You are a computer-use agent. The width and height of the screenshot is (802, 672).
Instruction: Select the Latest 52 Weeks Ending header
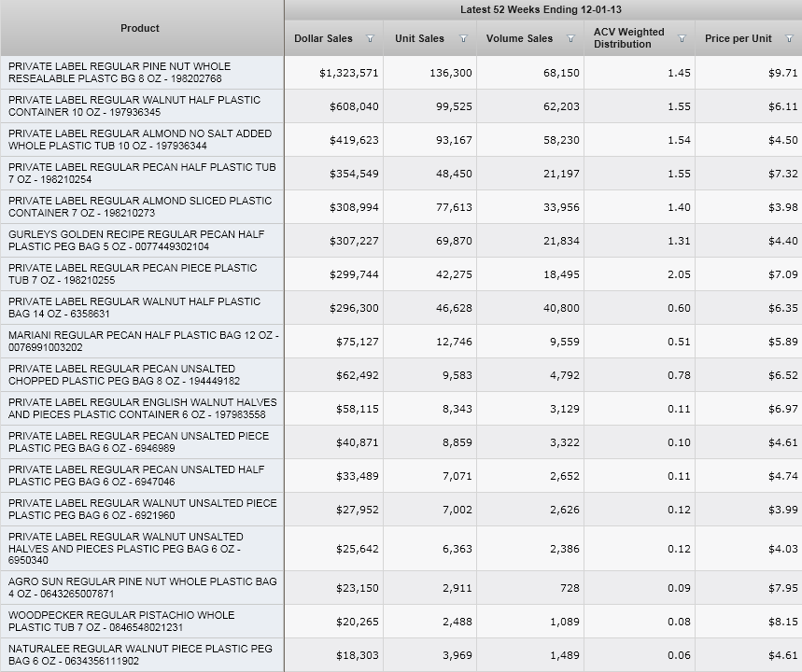point(541,9)
